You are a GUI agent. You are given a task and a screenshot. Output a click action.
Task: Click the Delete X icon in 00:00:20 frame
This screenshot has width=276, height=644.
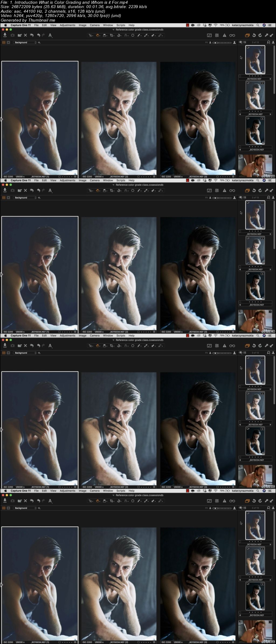pos(25,35)
